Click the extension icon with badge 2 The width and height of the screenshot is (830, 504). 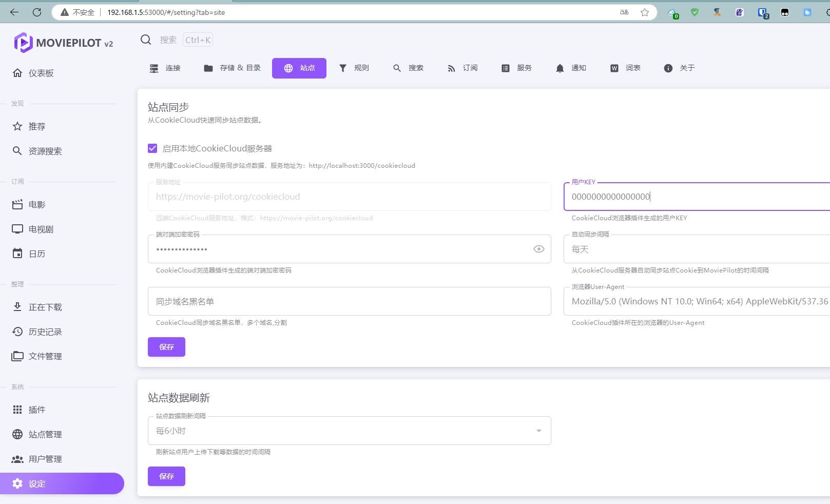[x=763, y=13]
